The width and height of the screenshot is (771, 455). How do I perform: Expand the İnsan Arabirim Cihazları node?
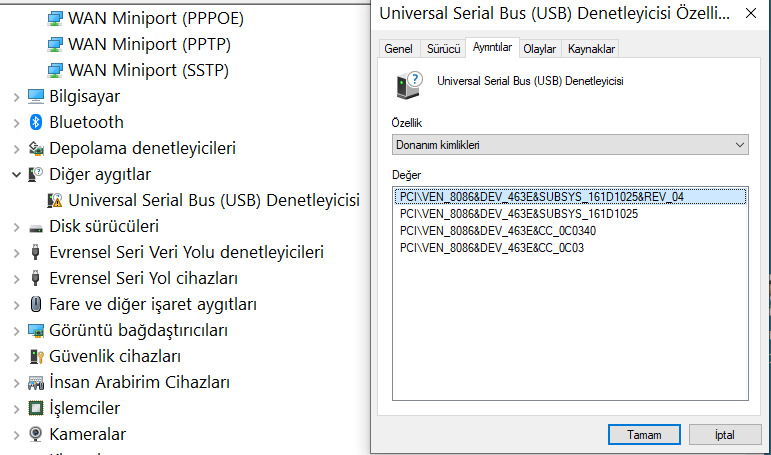coord(16,383)
